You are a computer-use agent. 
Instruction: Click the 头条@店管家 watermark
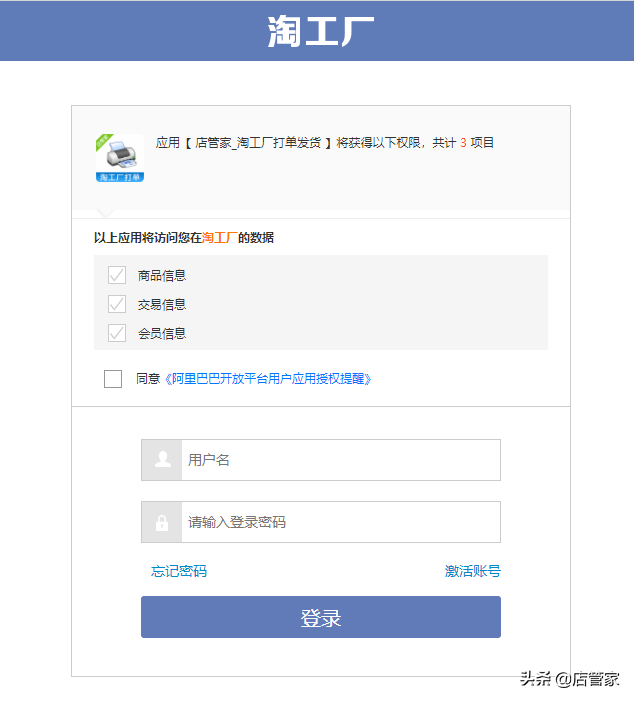(569, 680)
